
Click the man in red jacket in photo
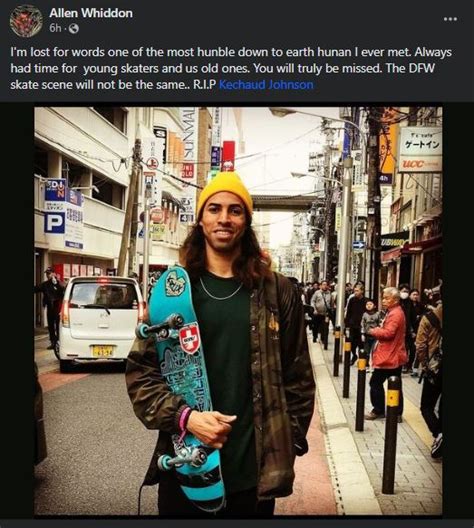(x=387, y=352)
